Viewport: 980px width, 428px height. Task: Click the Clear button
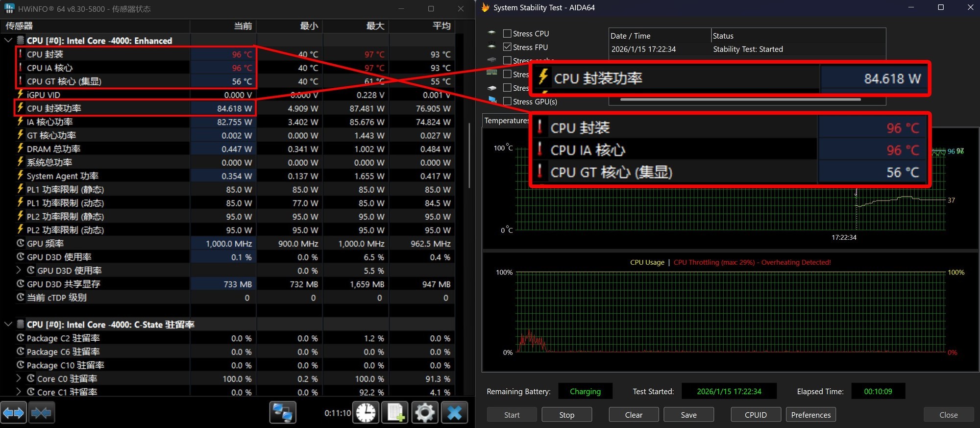(634, 415)
